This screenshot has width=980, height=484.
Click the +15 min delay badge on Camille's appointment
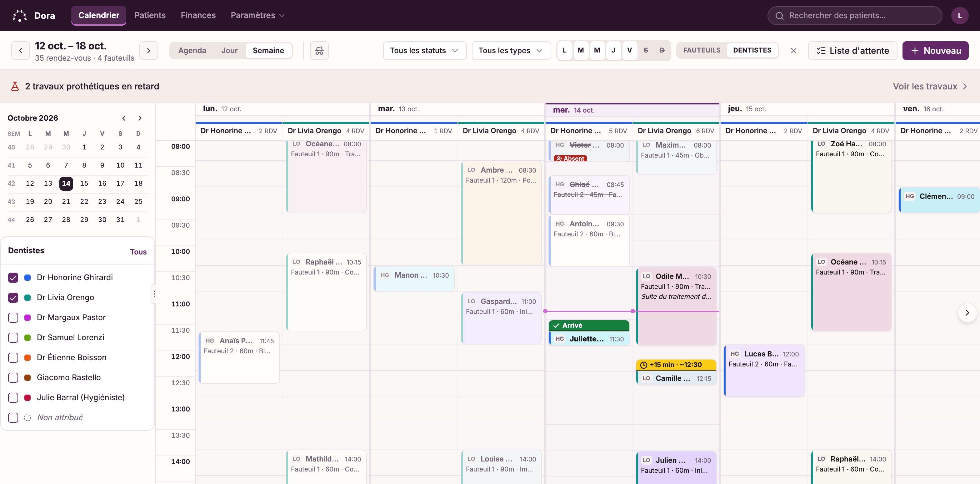click(x=676, y=365)
